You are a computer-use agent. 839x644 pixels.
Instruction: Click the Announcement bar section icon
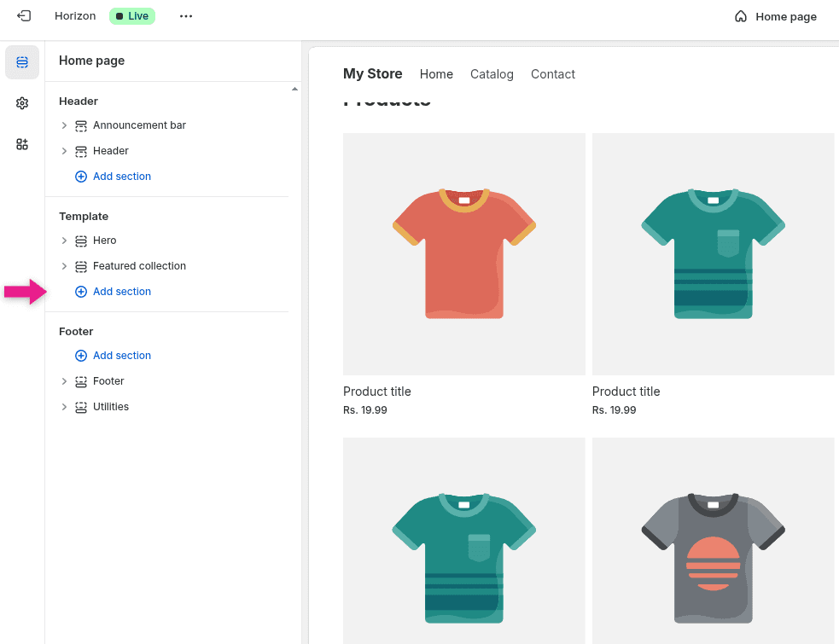pos(81,125)
